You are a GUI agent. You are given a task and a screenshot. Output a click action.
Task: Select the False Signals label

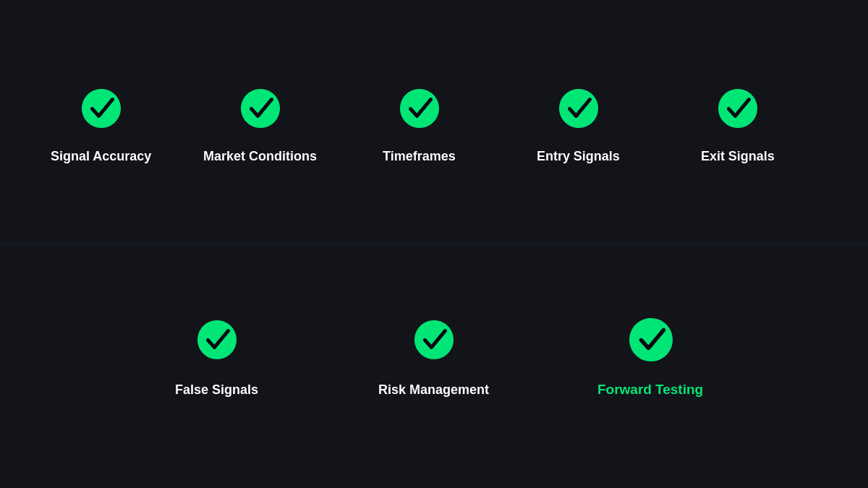pyautogui.click(x=216, y=390)
